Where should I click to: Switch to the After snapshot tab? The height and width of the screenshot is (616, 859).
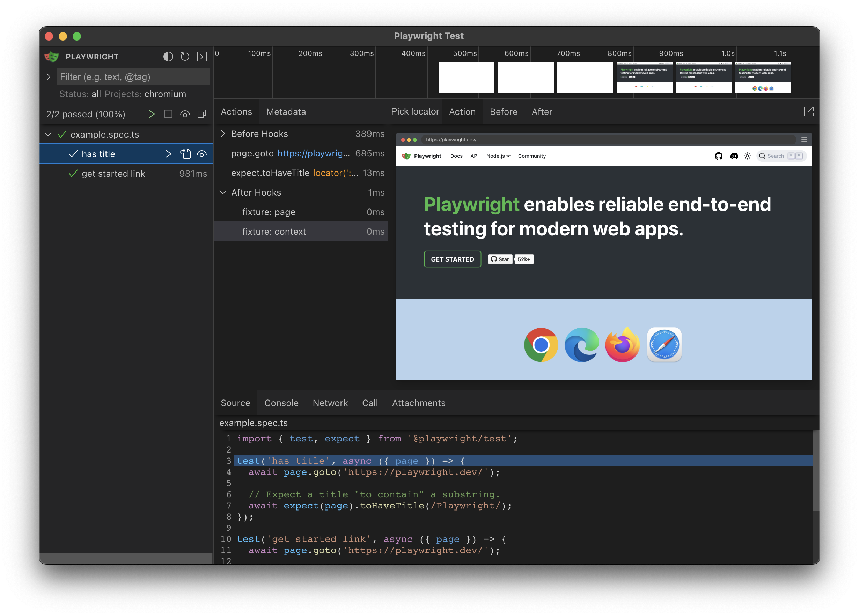tap(542, 112)
